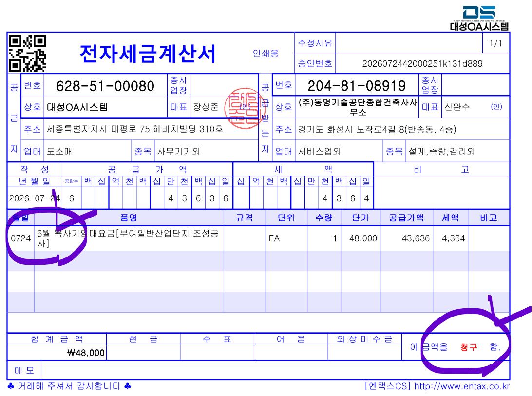Click the 년월일 header cell

click(35, 181)
